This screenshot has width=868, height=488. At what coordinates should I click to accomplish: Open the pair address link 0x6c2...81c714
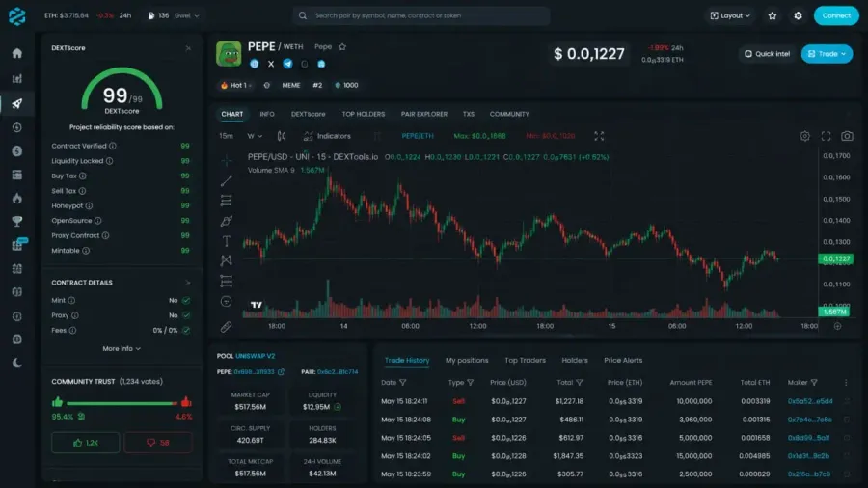pyautogui.click(x=338, y=372)
